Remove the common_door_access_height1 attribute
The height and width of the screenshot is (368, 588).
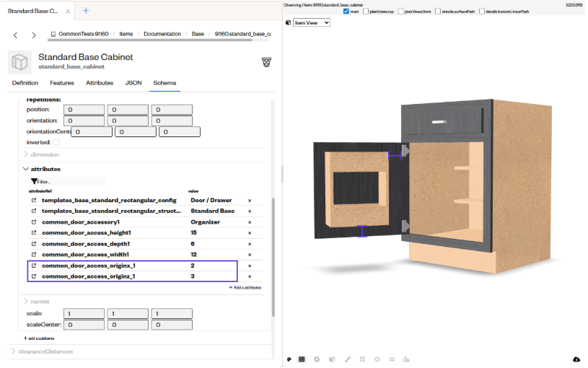(x=250, y=233)
